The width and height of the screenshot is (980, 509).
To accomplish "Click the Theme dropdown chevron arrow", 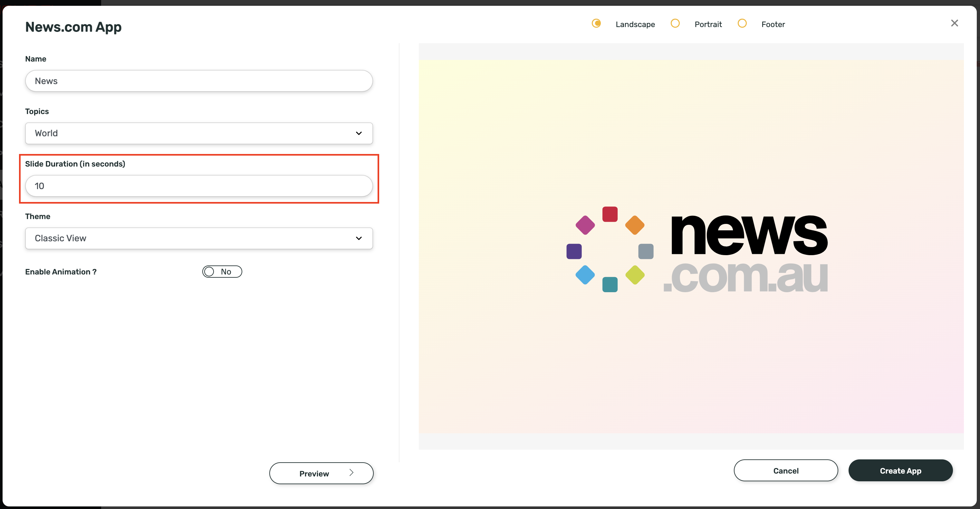I will 358,238.
